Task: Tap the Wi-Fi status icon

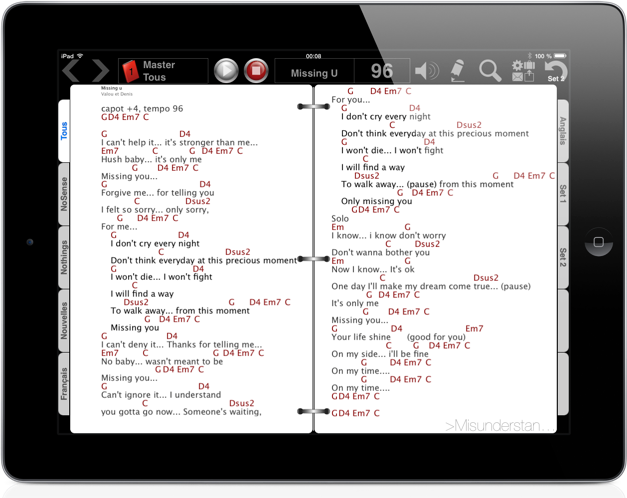Action: (80, 56)
